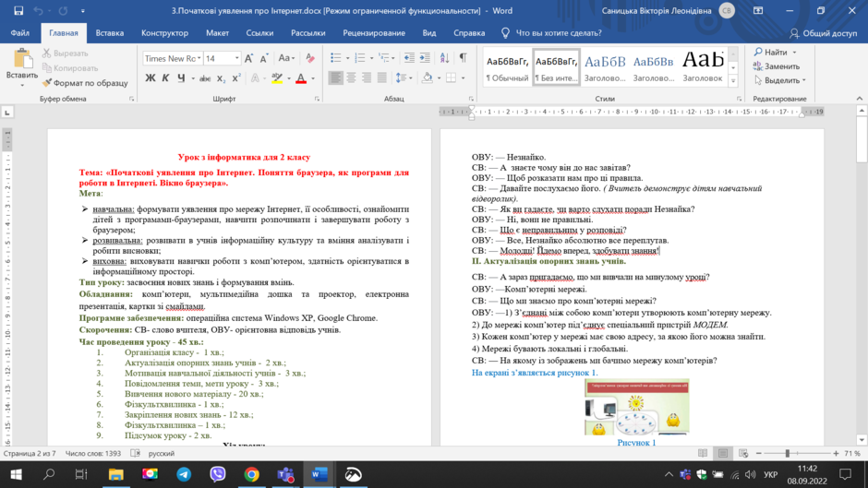Click the save diskette icon in title bar

[18, 10]
